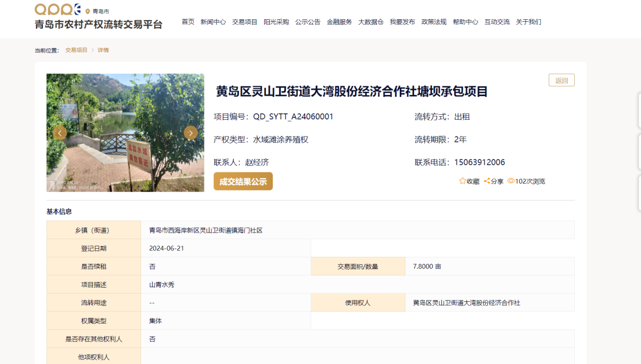Show next photo with right carousel arrow
The image size is (641, 364).
tap(190, 133)
